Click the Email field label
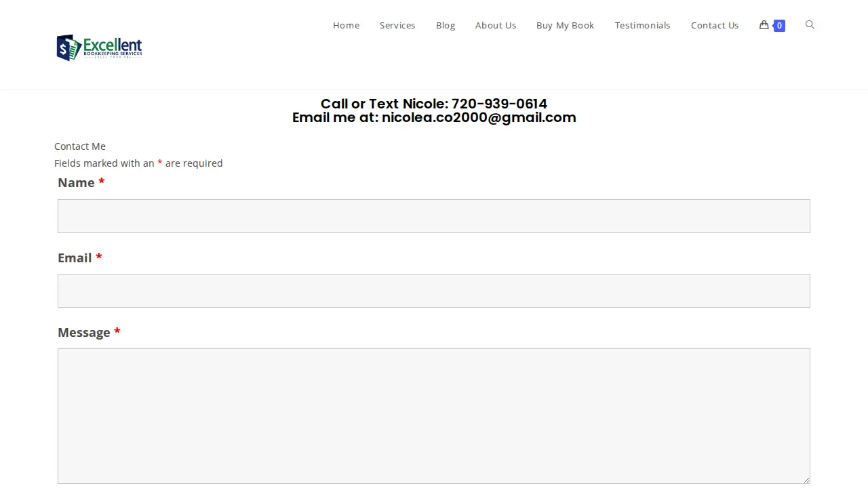The width and height of the screenshot is (868, 488). [80, 258]
